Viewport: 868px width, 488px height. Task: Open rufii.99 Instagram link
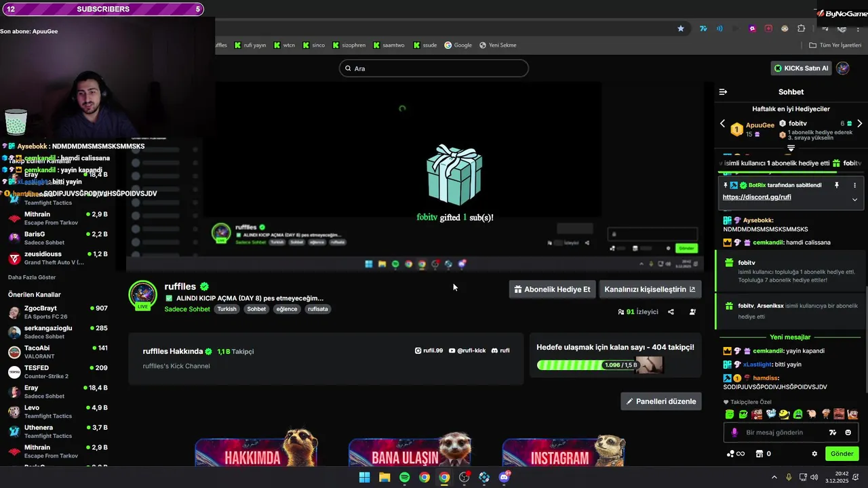click(x=429, y=350)
